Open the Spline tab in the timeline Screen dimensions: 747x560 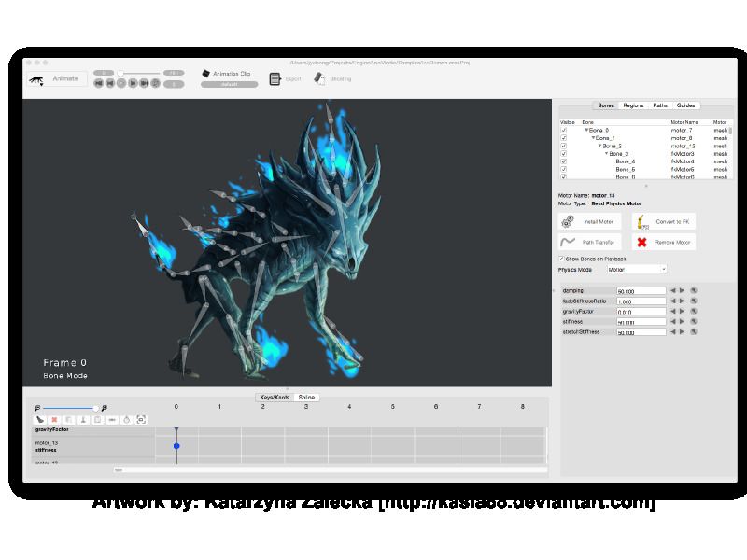click(308, 397)
